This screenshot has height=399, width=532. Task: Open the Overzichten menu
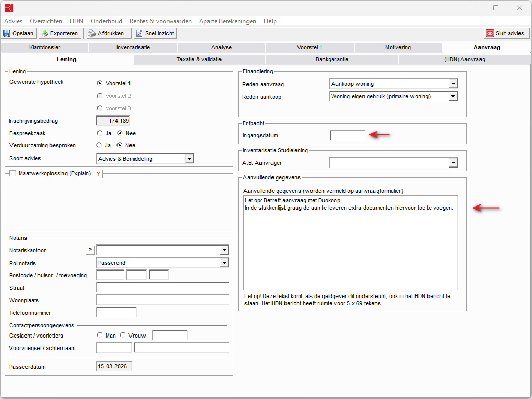(46, 21)
